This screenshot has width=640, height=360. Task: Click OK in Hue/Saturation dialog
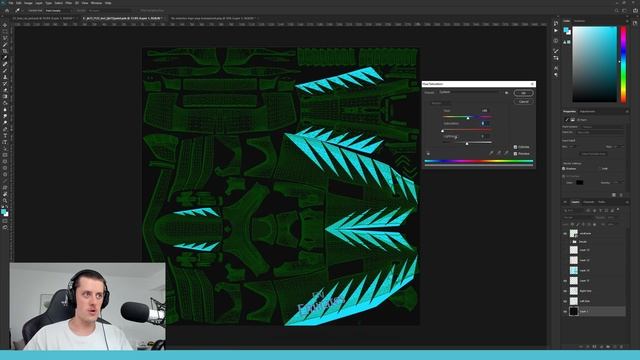523,93
